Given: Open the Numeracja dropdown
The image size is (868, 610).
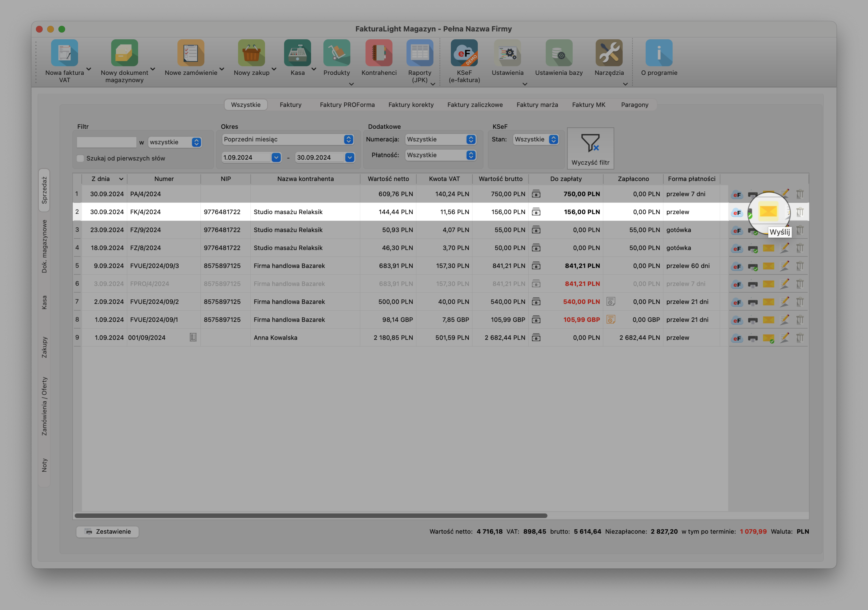Looking at the screenshot, I should pos(440,139).
